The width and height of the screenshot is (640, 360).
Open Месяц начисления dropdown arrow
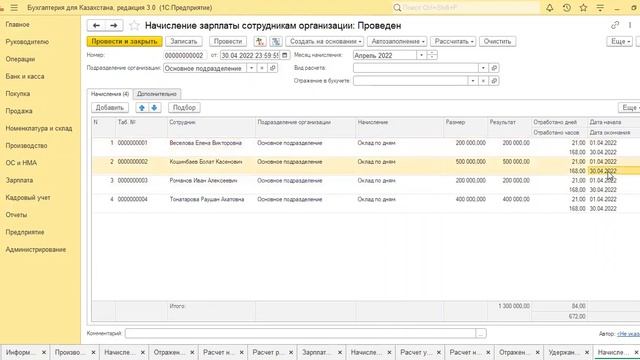pyautogui.click(x=422, y=55)
